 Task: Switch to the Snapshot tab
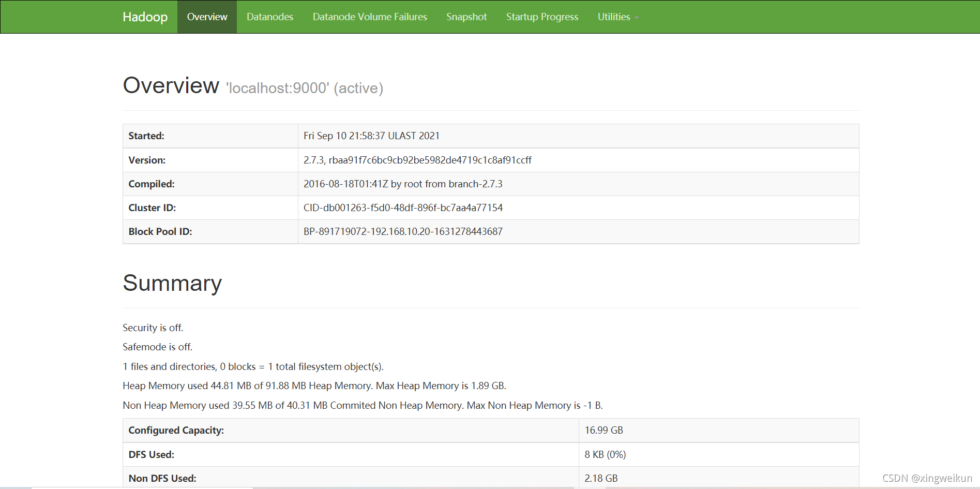coord(466,17)
